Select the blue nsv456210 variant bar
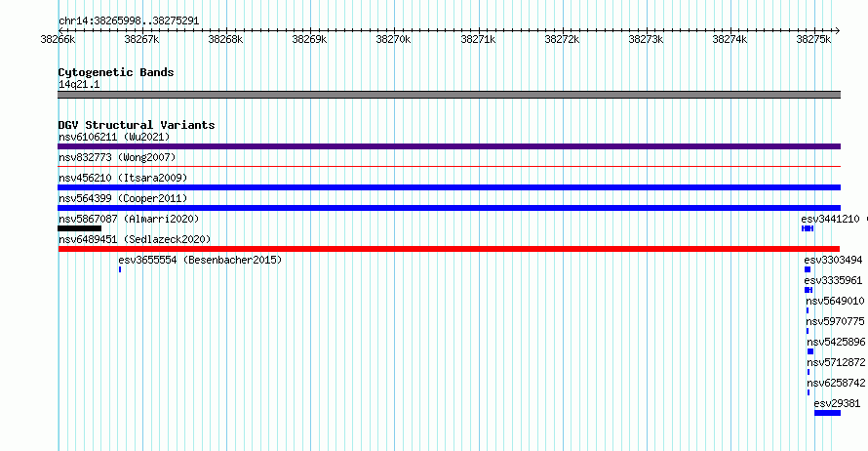The height and width of the screenshot is (451, 868). [x=449, y=187]
